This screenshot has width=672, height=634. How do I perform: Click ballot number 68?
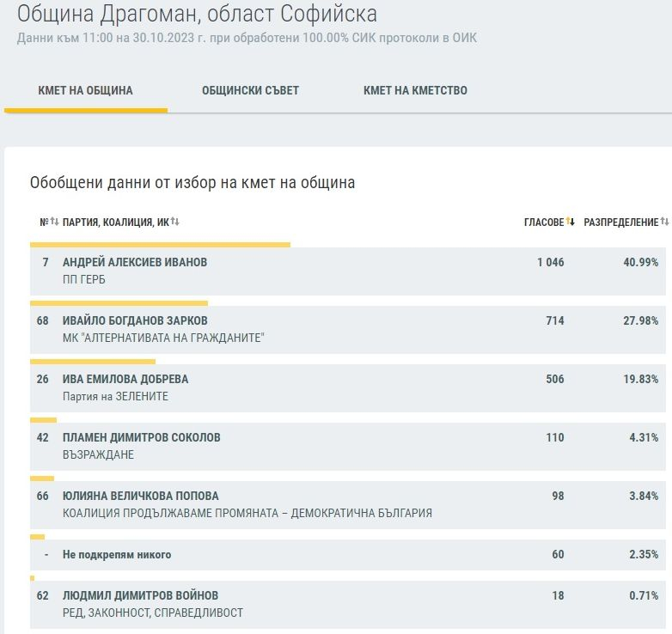pos(42,320)
